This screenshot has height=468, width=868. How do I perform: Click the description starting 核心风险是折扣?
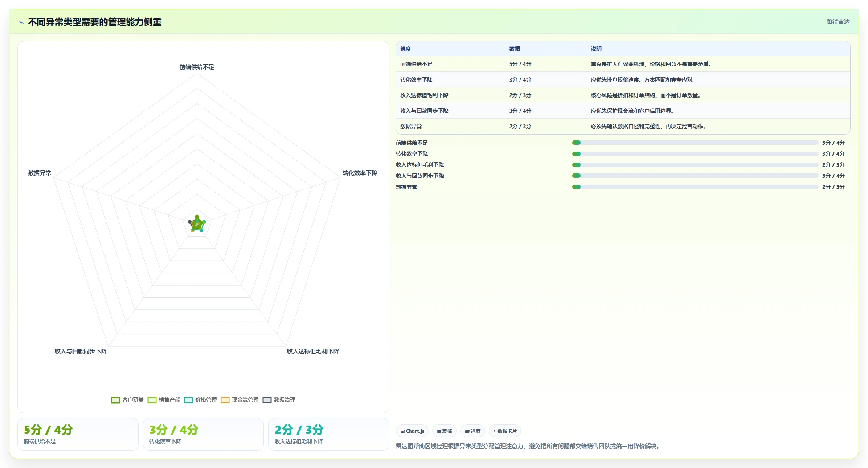[x=646, y=95]
